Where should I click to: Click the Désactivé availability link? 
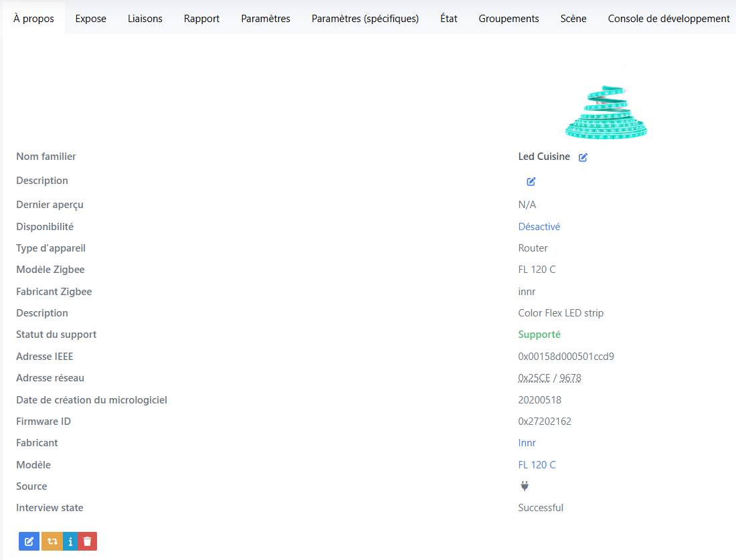coord(539,227)
